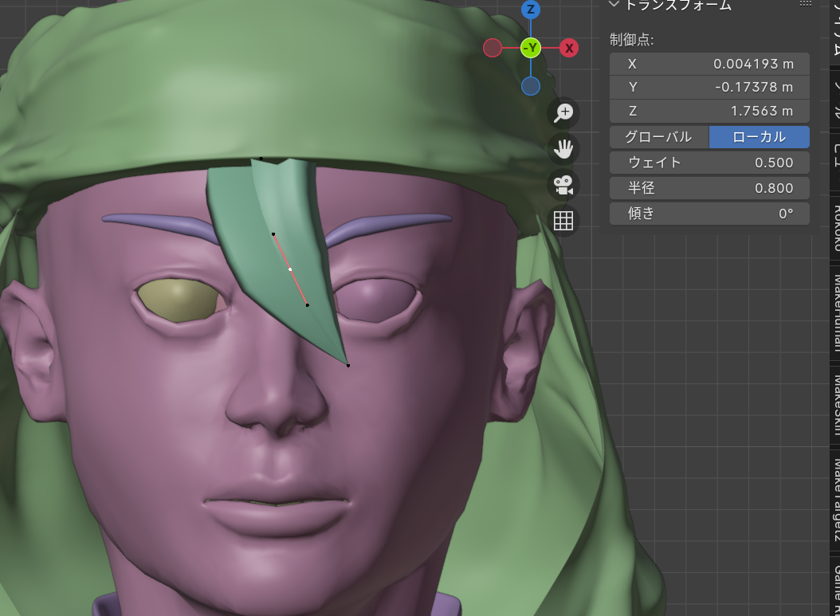
Task: Click the Z coordinate field 1.7563 m
Action: [x=709, y=111]
